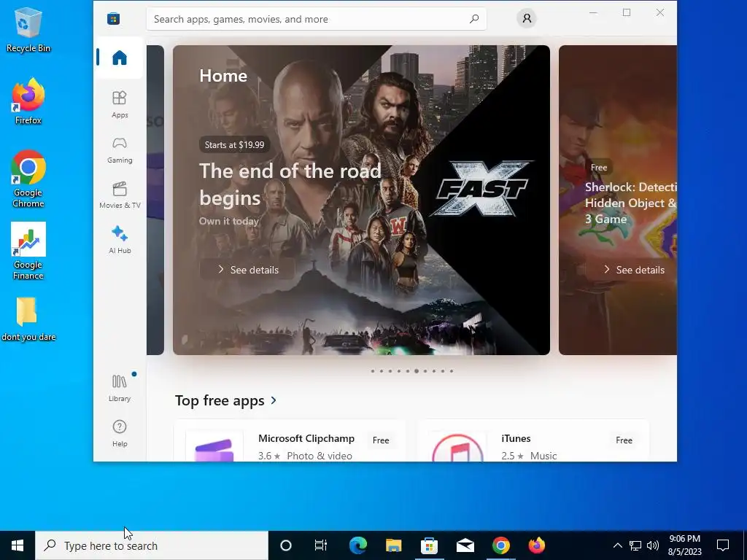
Task: Go to the Gaming section
Action: click(120, 149)
